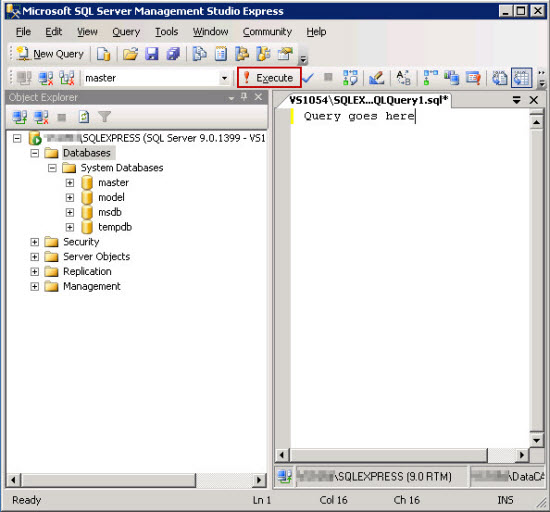Image resolution: width=550 pixels, height=512 pixels.
Task: Open the Query menu
Action: coord(126,32)
